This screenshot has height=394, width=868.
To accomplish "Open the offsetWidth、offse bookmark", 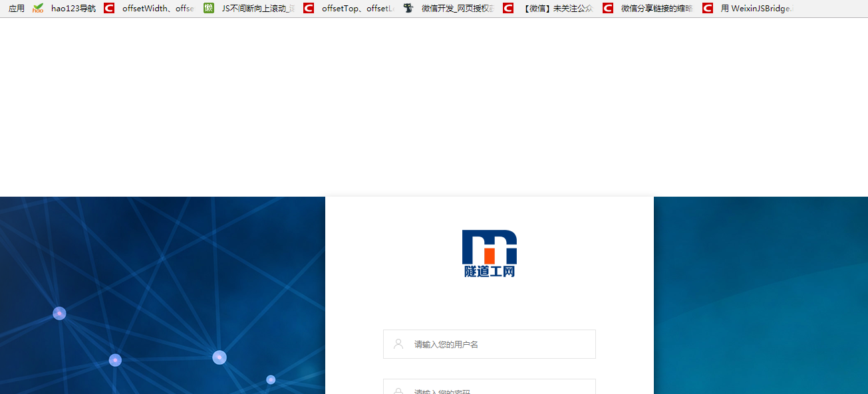I will click(149, 9).
